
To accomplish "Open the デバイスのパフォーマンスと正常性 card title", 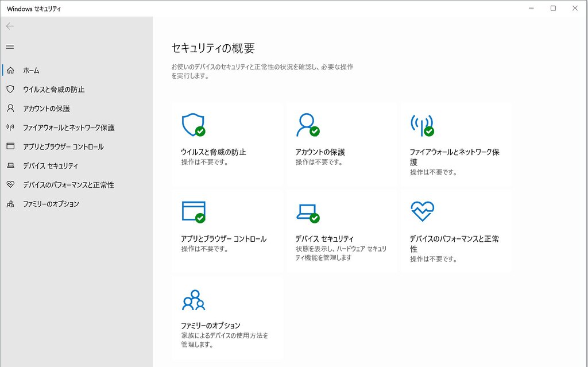I will coord(454,244).
